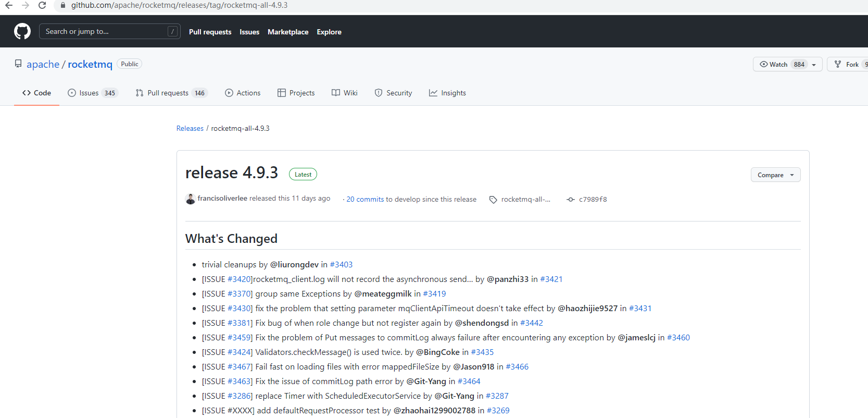Open pull request #3464
Viewport: 868px width, 418px height.
[x=469, y=382]
